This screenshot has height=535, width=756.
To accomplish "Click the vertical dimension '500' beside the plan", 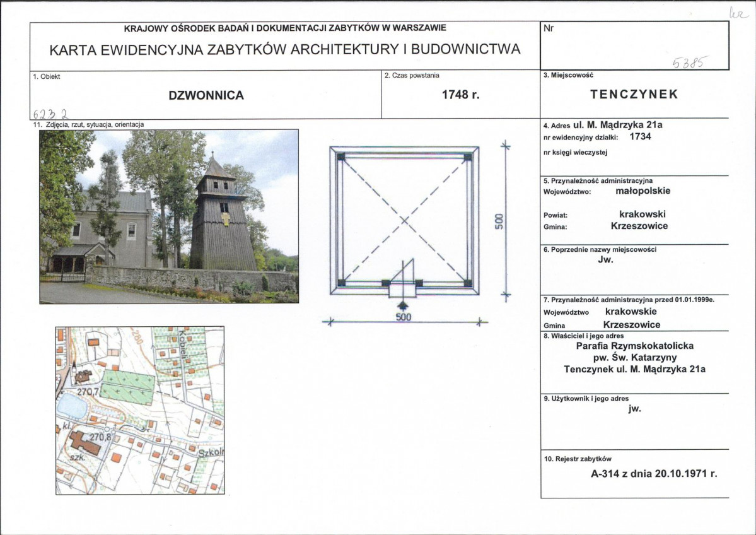I will point(499,221).
